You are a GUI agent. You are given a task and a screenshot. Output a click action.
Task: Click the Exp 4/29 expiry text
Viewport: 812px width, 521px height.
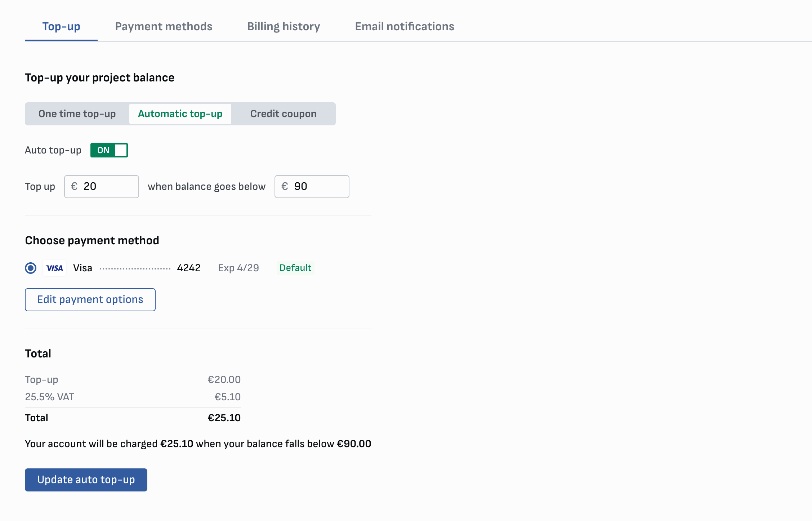238,268
